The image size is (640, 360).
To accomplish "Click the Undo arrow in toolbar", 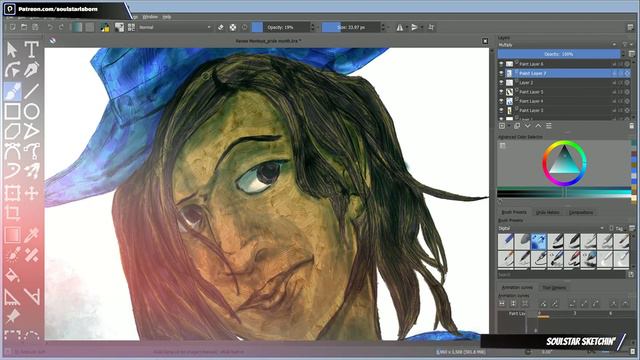I will pos(50,27).
